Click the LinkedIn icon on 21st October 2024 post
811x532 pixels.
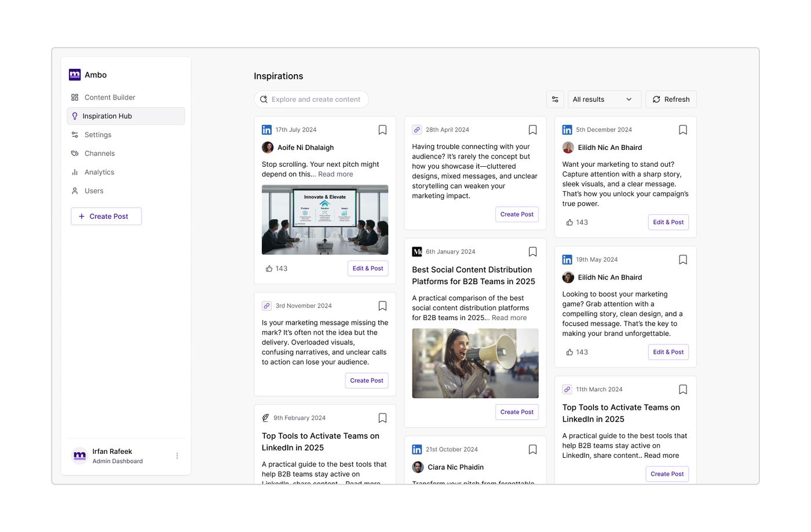tap(417, 449)
